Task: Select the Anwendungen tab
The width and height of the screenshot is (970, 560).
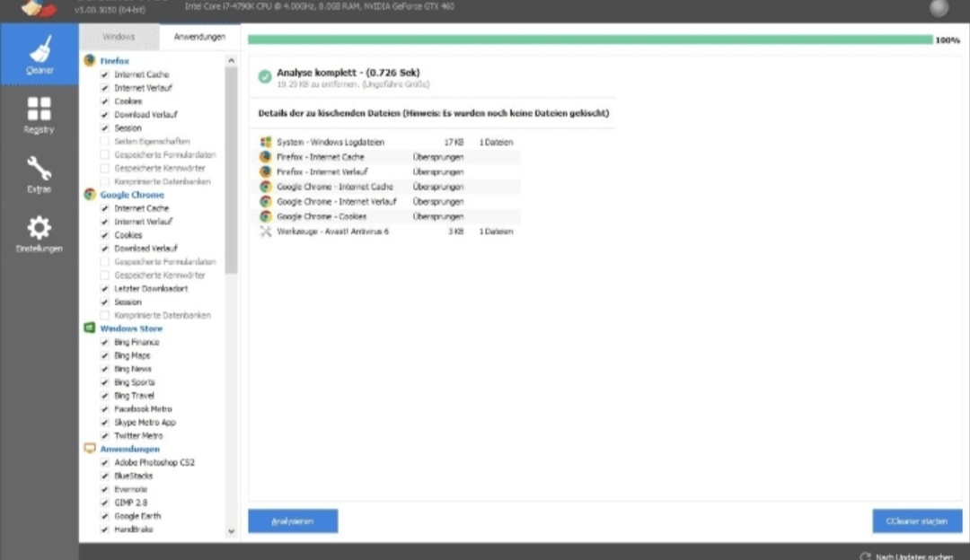Action: [x=199, y=37]
